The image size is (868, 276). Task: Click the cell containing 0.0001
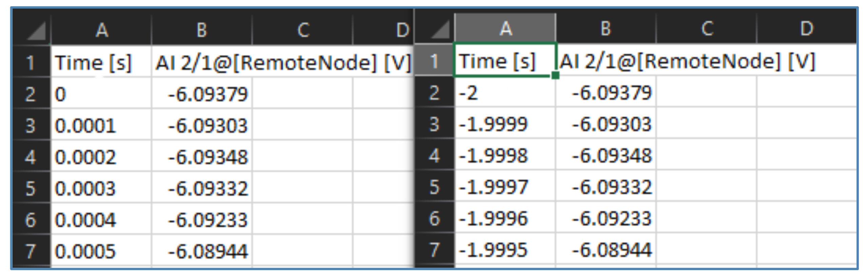tap(100, 125)
